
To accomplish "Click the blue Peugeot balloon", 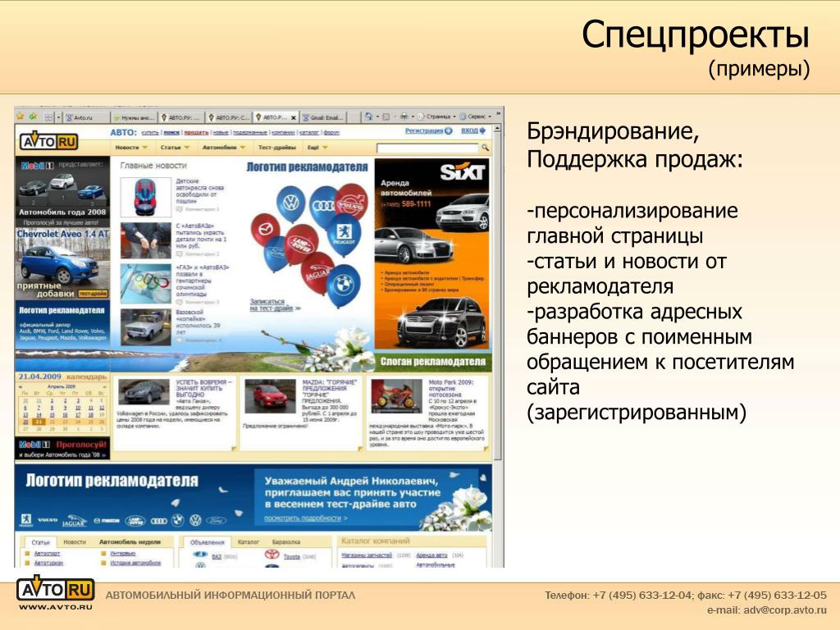I will click(x=344, y=234).
